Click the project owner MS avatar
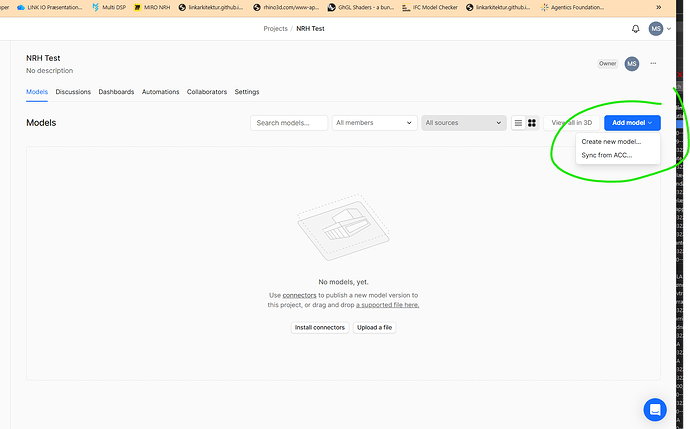The height and width of the screenshot is (429, 690). pyautogui.click(x=631, y=63)
